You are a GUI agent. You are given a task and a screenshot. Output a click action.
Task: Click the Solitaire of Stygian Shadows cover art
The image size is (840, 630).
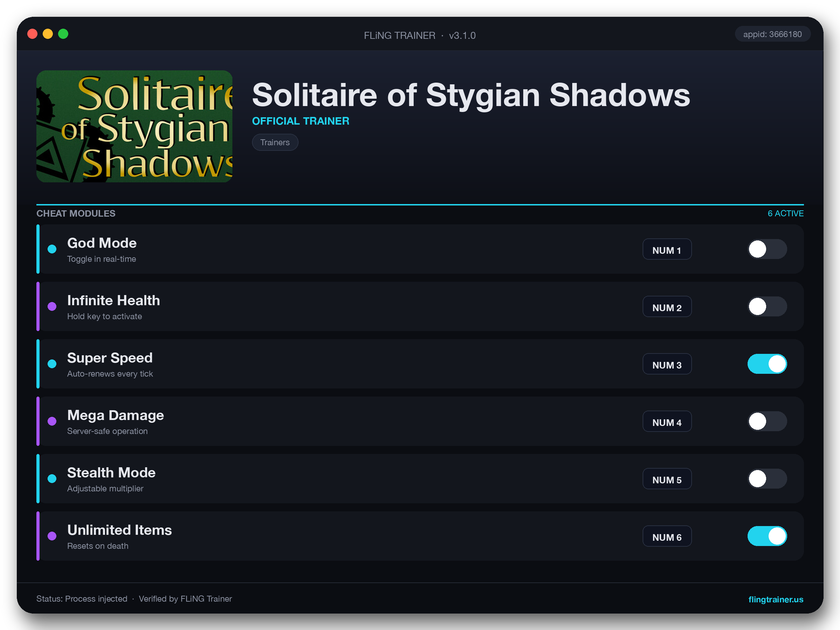[134, 126]
